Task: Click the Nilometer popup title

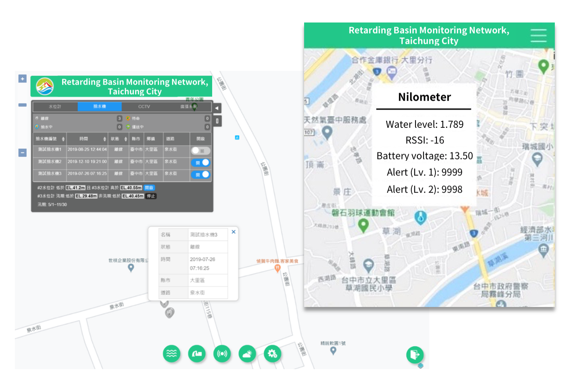Action: click(x=424, y=97)
